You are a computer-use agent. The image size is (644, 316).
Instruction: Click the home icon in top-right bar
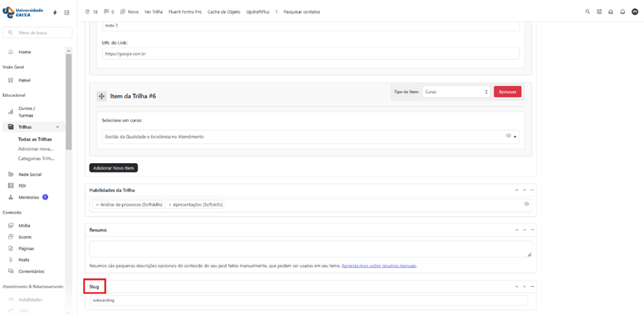pyautogui.click(x=611, y=12)
